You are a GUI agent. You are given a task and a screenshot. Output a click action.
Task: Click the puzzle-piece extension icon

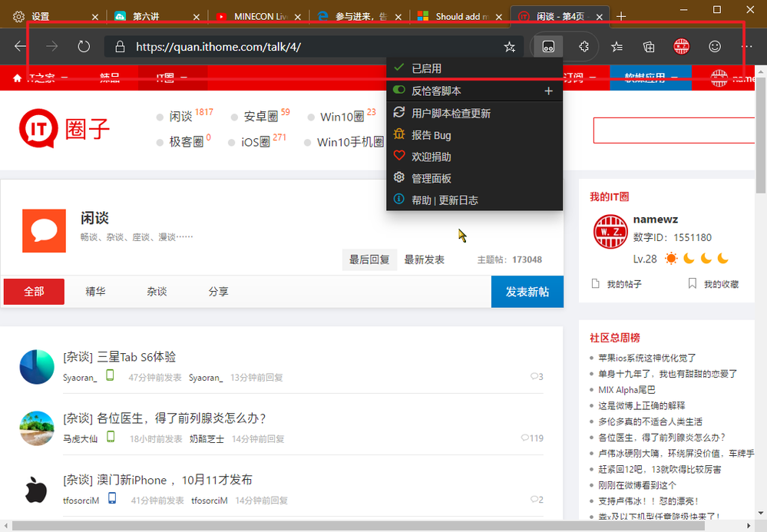click(x=584, y=47)
